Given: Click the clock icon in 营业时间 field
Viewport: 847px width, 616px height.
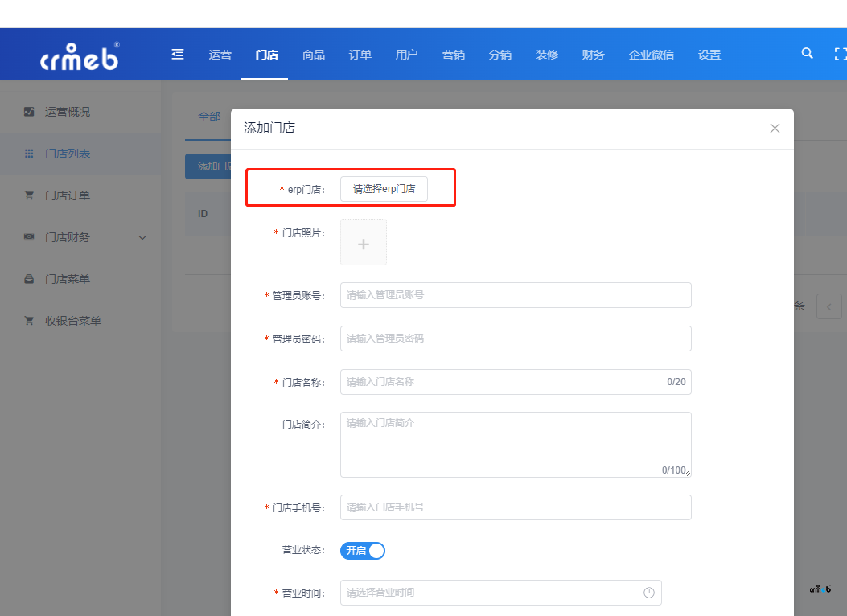Looking at the screenshot, I should (x=648, y=593).
